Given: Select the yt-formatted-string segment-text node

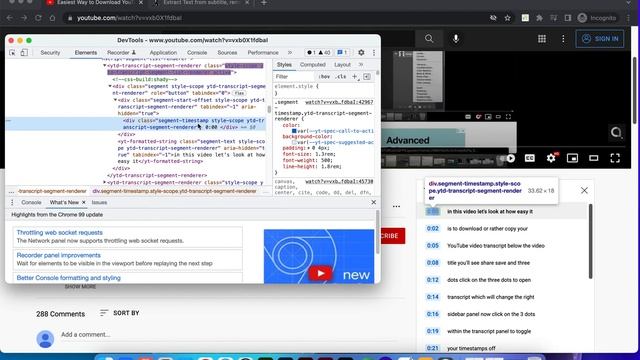Looking at the screenshot, I should click(191, 151).
